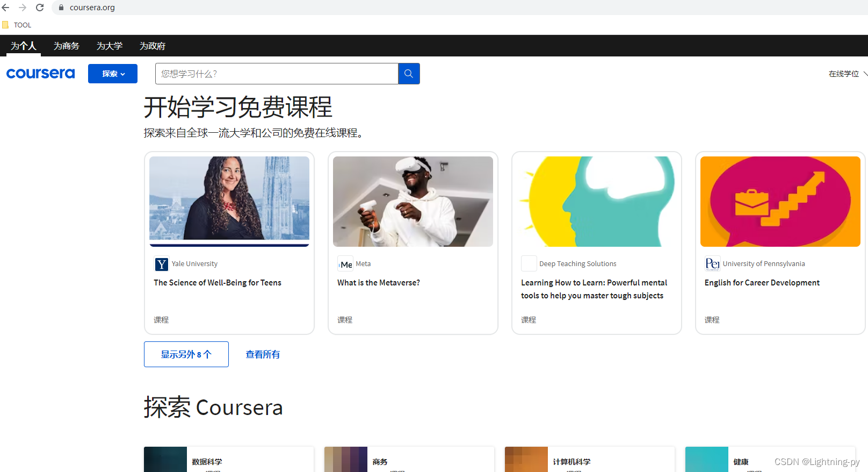868x472 pixels.
Task: Open English for Career Development course
Action: [762, 283]
